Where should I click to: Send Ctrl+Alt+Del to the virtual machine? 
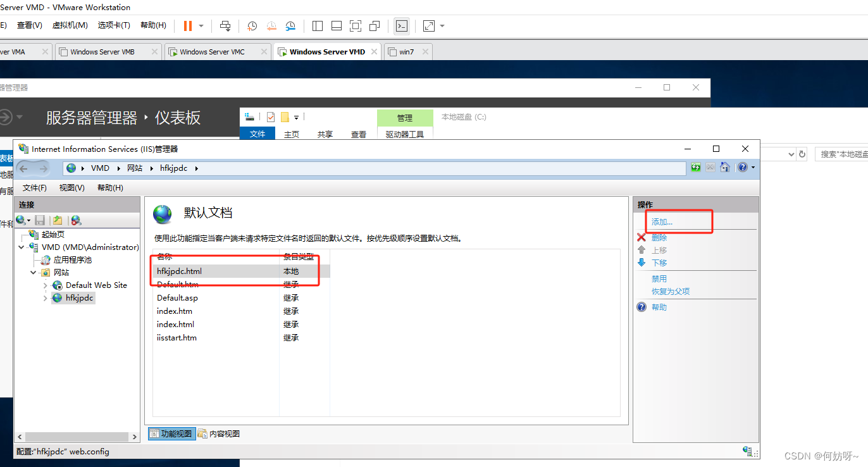tap(225, 26)
